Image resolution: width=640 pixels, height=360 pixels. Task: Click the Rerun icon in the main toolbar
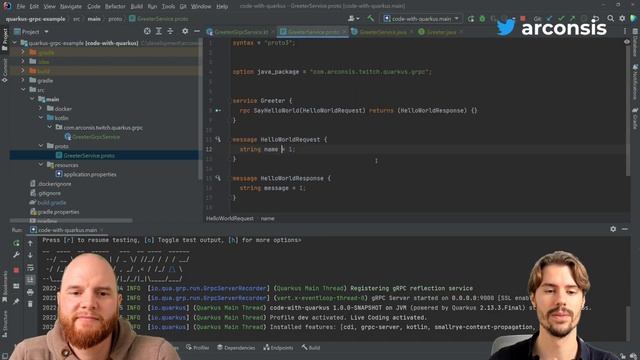tap(471, 19)
